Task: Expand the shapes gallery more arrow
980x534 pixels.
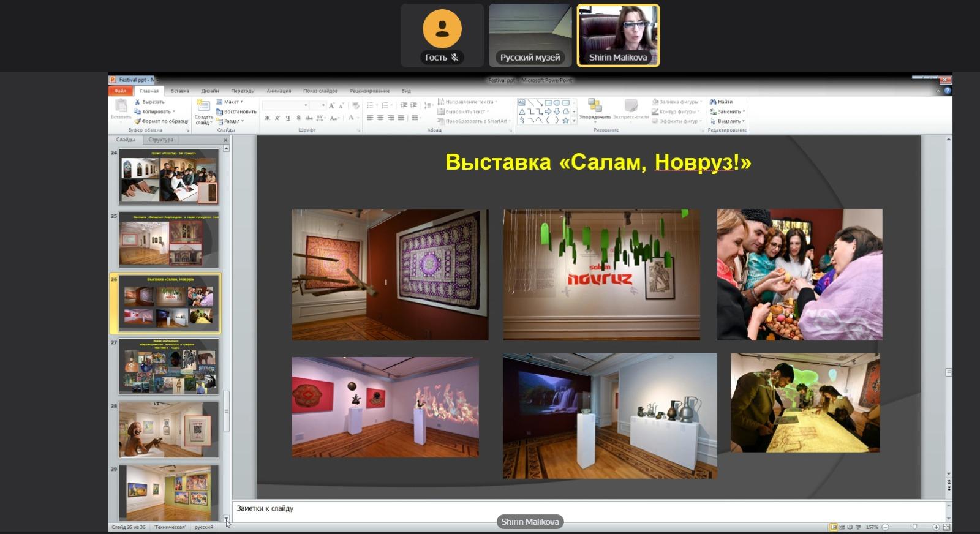Action: pyautogui.click(x=574, y=121)
